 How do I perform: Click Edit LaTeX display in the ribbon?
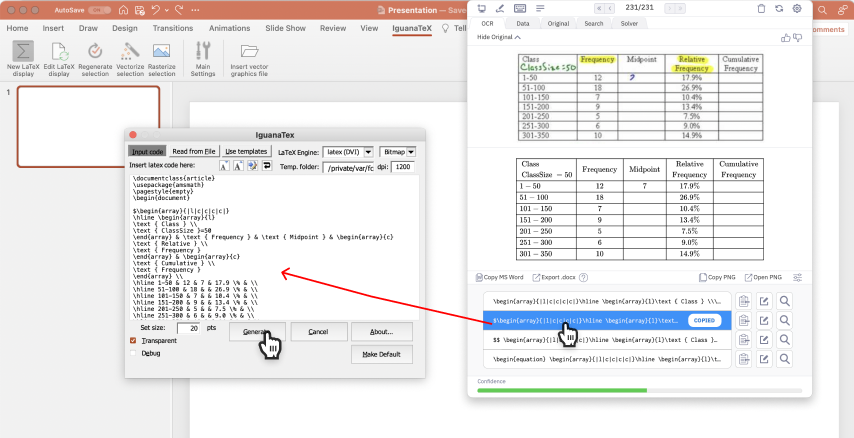(59, 58)
